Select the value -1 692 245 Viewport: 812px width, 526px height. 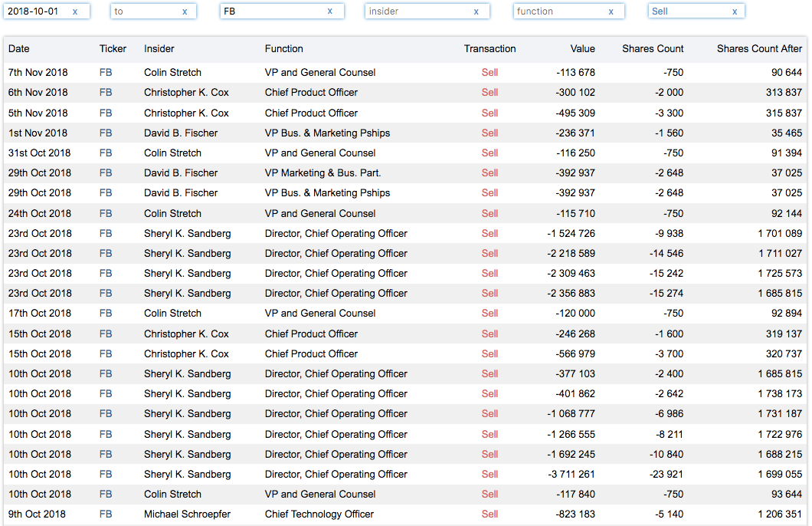point(571,455)
